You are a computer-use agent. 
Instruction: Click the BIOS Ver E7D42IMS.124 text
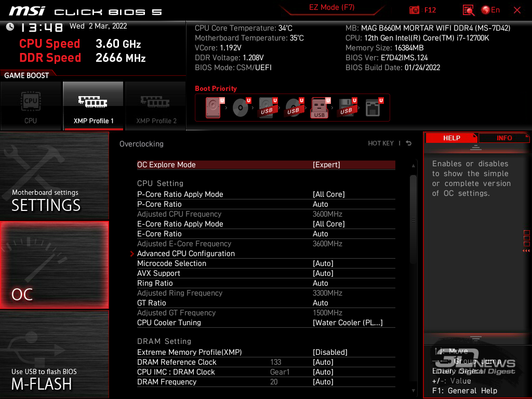coord(387,58)
